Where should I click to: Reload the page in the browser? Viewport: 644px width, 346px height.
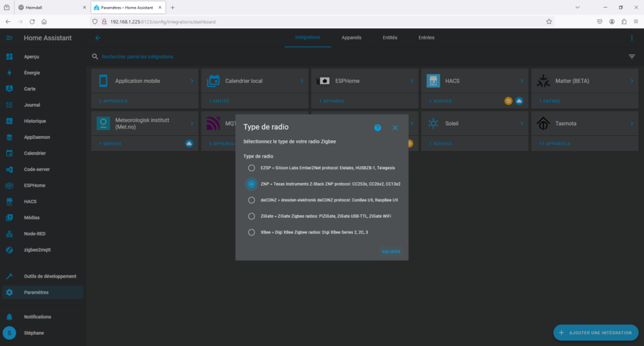point(32,22)
